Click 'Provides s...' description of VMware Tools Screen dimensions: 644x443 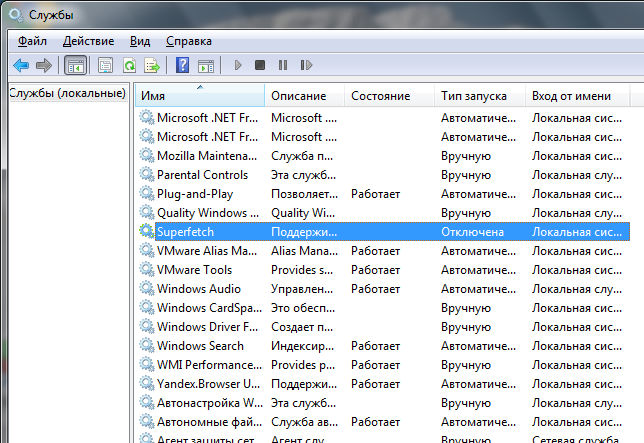tap(302, 270)
